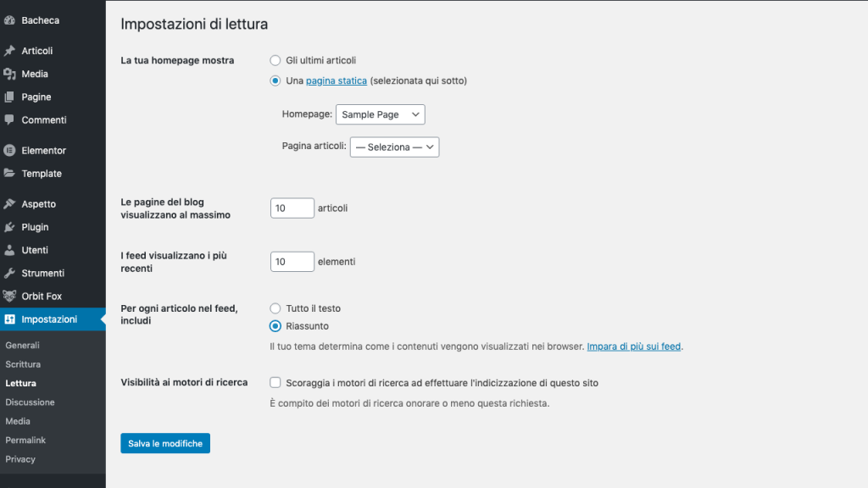Go to Media settings submenu
Viewport: 868px width, 488px height.
18,421
